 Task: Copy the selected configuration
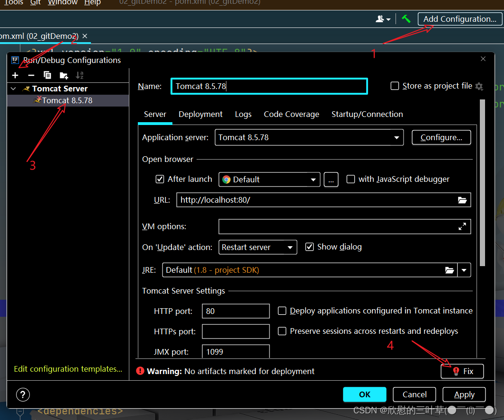pos(47,75)
